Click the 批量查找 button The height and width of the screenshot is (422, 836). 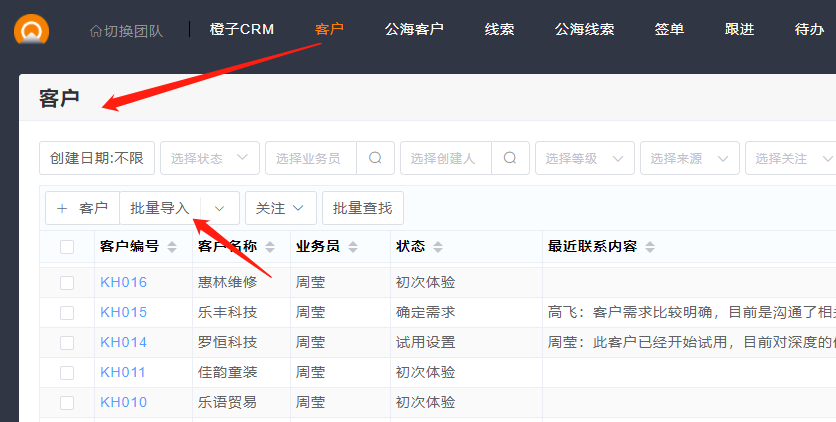point(363,208)
